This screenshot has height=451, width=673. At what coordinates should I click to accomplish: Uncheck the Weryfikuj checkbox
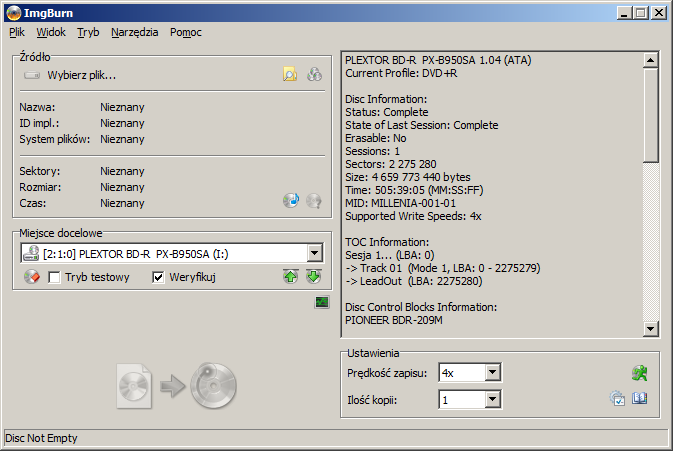[x=158, y=277]
